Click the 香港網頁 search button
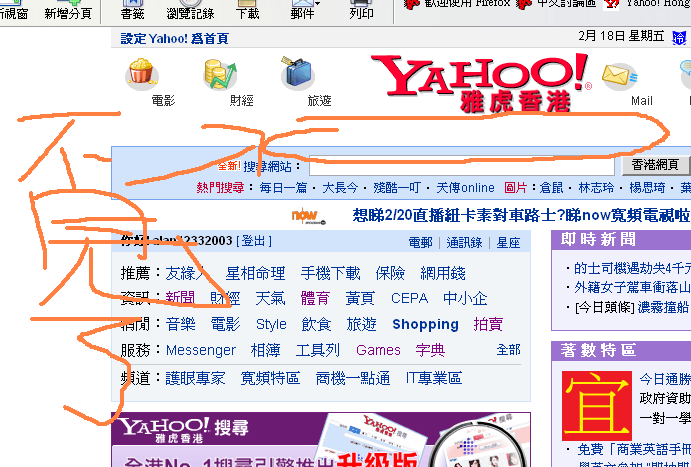Image resolution: width=691 pixels, height=467 pixels. point(655,165)
